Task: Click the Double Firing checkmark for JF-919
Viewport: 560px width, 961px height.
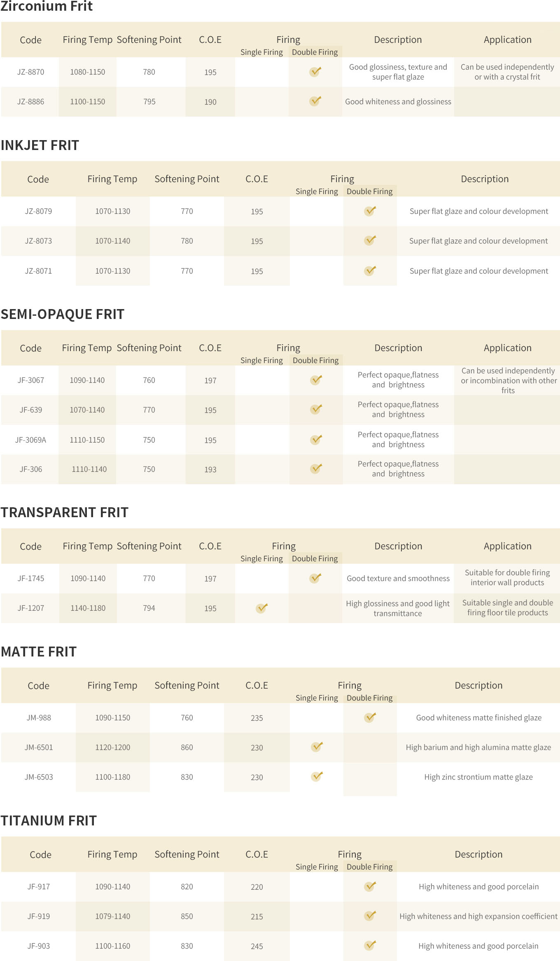Action: point(370,916)
